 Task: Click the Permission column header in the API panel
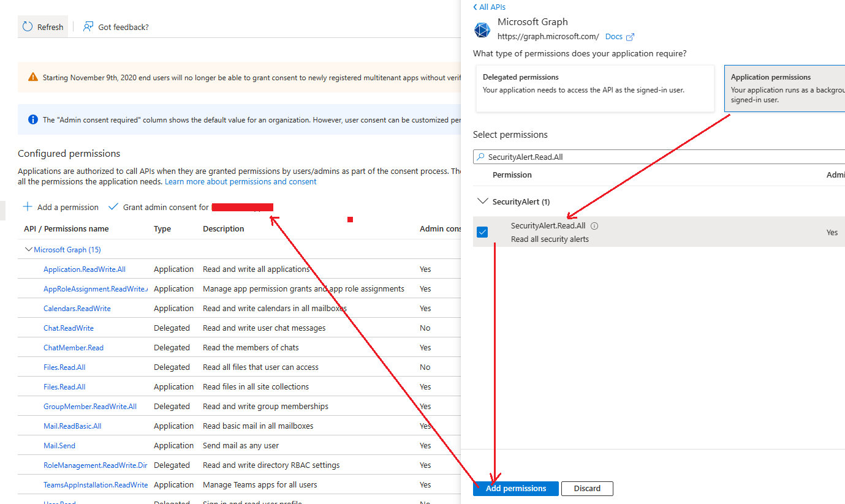(x=512, y=175)
